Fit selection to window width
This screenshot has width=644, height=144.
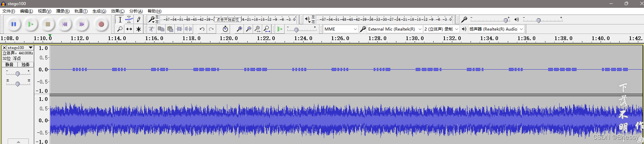[257, 29]
